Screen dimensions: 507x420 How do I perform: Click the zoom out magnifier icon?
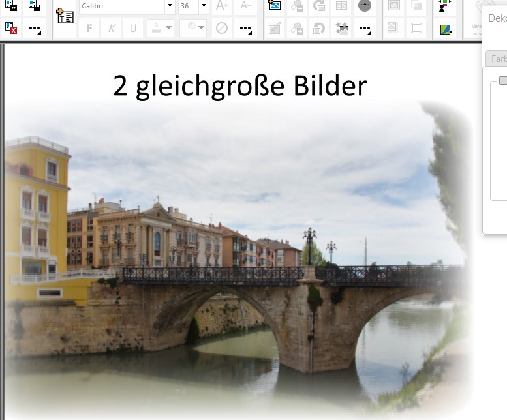click(x=297, y=6)
